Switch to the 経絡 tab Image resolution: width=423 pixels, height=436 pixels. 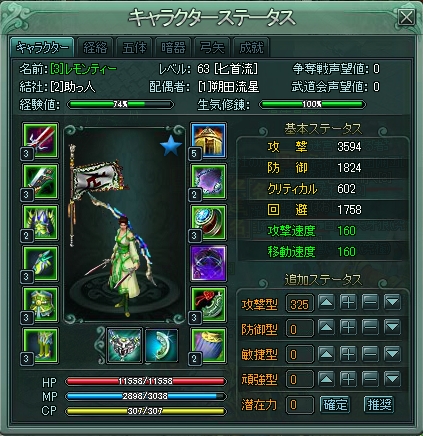[95, 48]
